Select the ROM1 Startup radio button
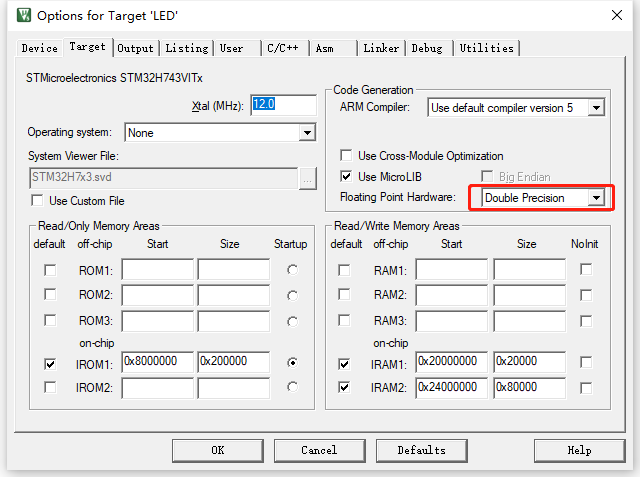The width and height of the screenshot is (640, 477). tap(292, 270)
